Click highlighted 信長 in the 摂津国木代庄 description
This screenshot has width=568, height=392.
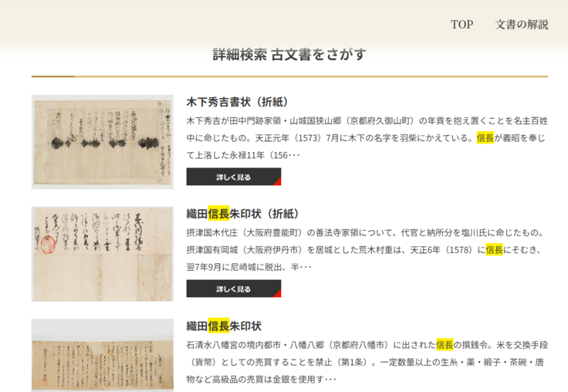coord(494,249)
